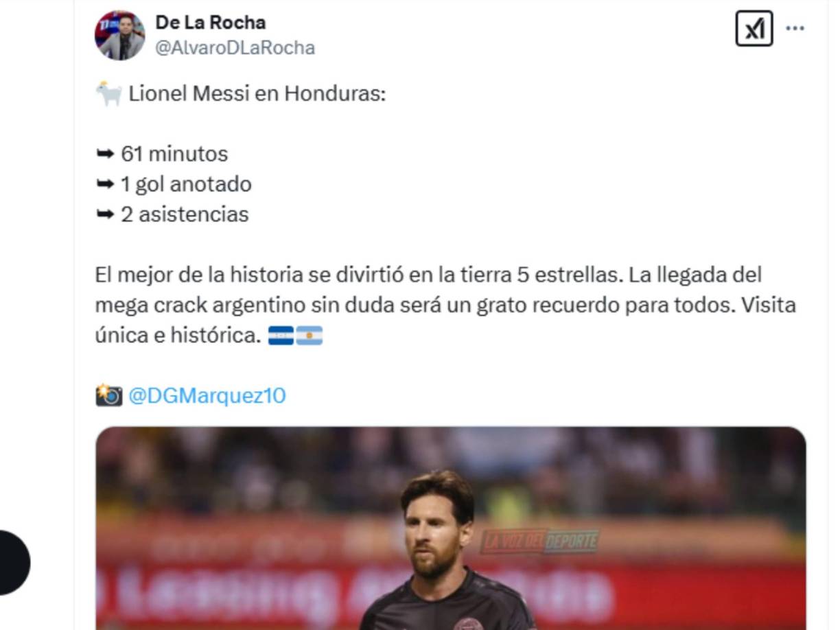Click the Honduras flag emoji
Viewport: 840px width, 630px height.
[x=281, y=336]
